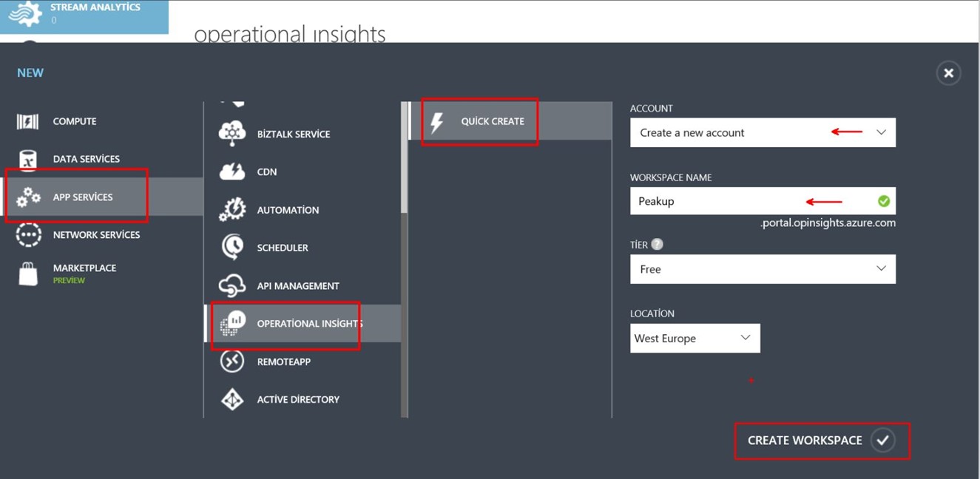
Task: Click the .portal.opinsights.azure.com domain text
Action: pos(828,222)
